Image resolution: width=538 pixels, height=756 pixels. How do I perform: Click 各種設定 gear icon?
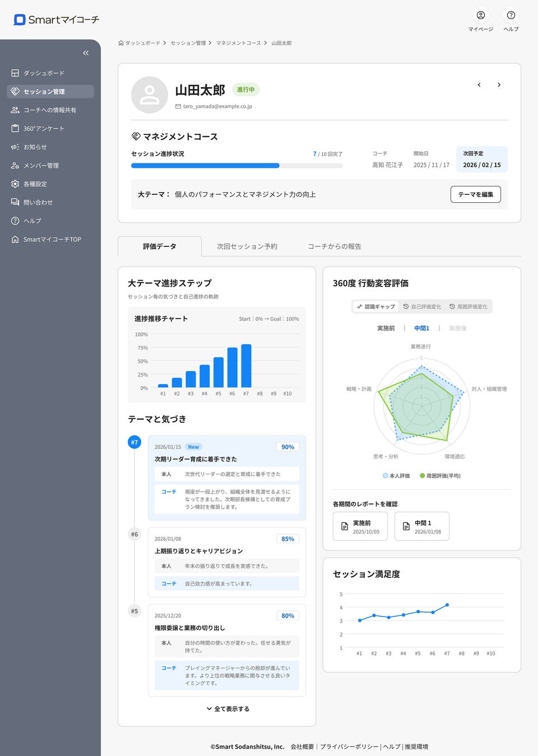pyautogui.click(x=15, y=184)
